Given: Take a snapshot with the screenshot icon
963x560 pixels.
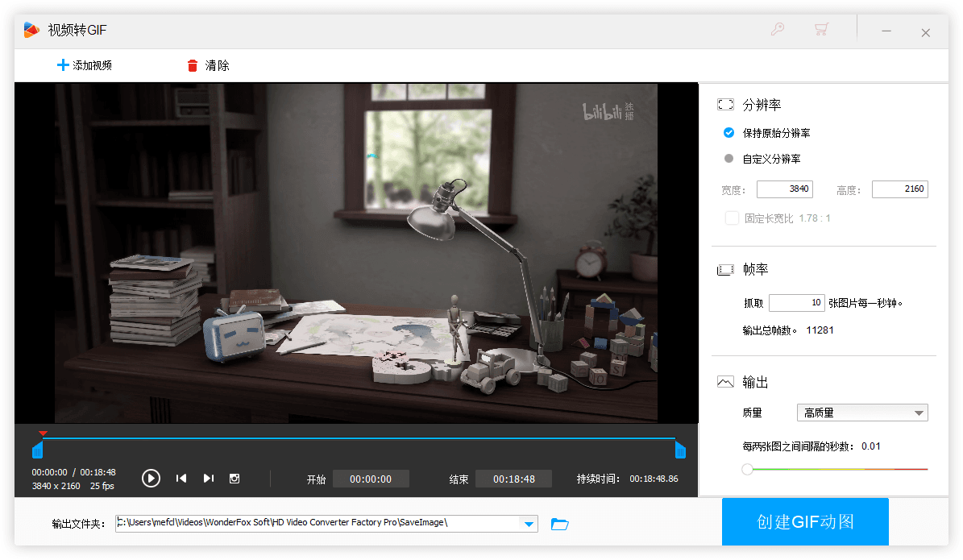Looking at the screenshot, I should (x=235, y=479).
